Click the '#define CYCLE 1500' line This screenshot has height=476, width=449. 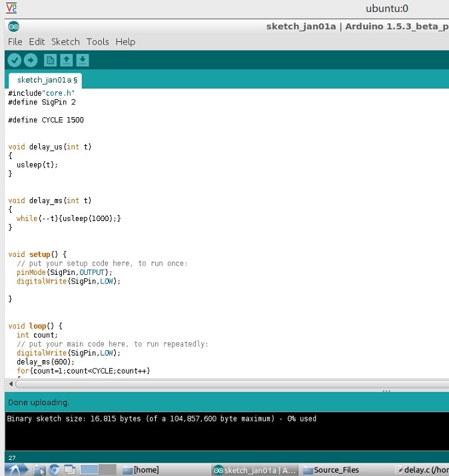(x=46, y=120)
